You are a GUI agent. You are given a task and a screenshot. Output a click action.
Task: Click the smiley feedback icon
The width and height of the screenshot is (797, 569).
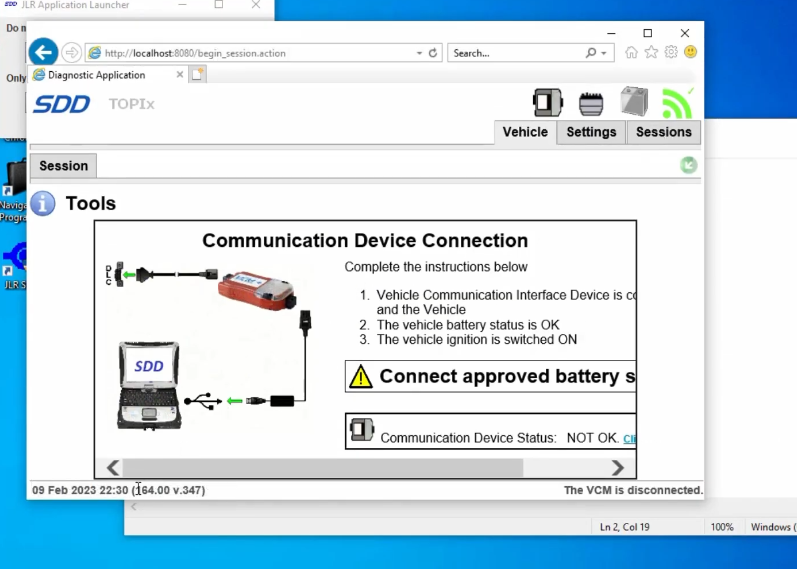(x=690, y=52)
